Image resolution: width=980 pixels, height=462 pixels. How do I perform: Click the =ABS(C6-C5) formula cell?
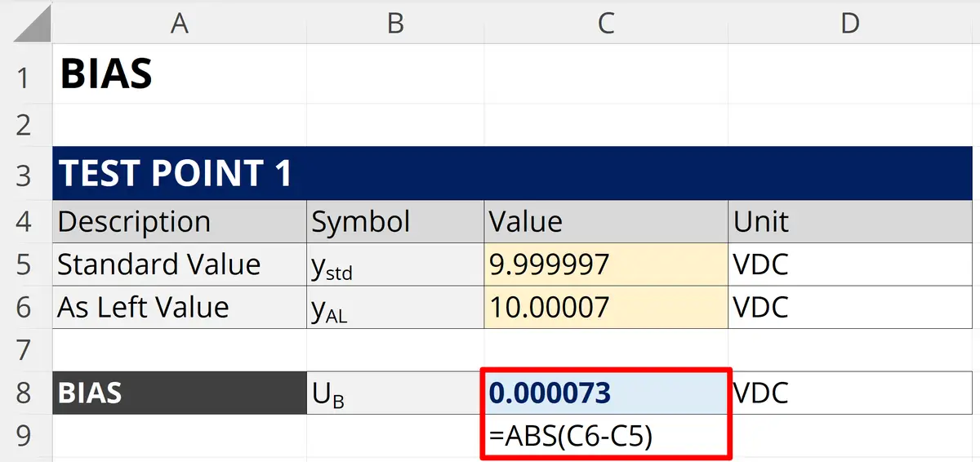[606, 437]
